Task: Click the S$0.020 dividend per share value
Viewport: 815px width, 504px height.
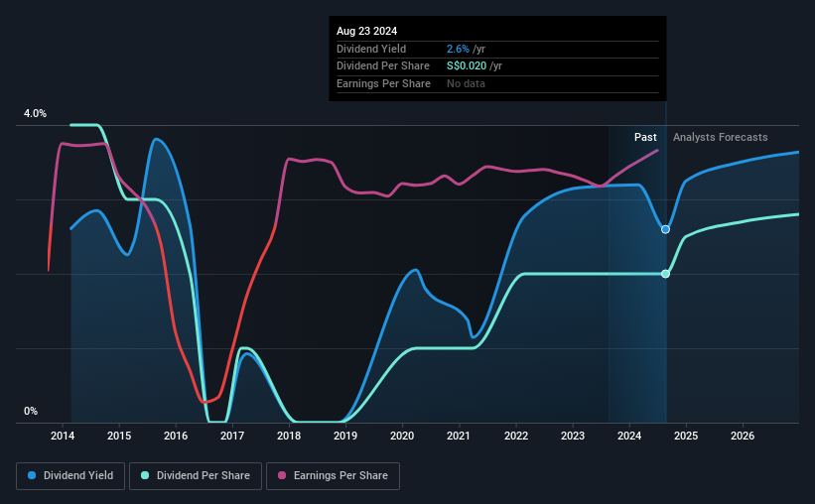Action: pyautogui.click(x=467, y=66)
